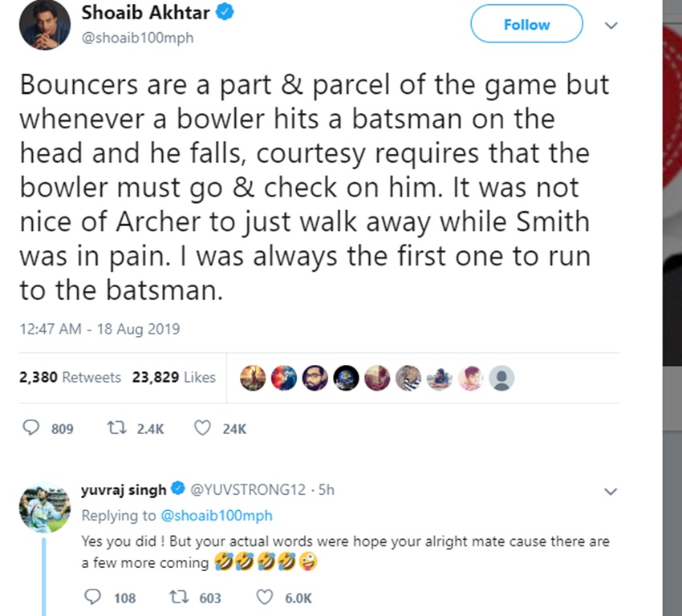Open @shoaib100mph handle under the name
The image size is (682, 616).
(136, 38)
